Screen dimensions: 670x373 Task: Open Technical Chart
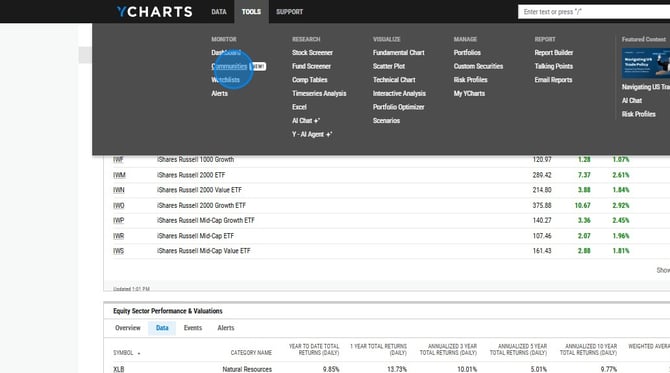click(x=394, y=80)
